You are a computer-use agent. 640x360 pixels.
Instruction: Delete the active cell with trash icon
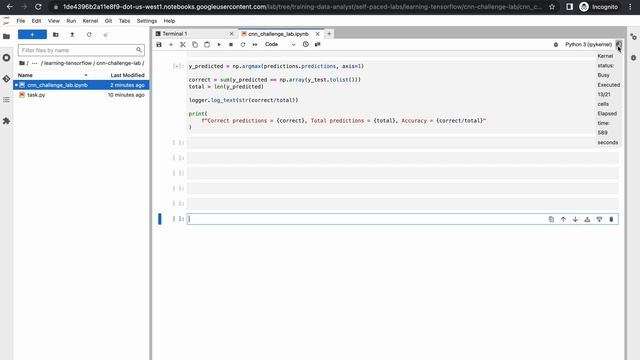tap(611, 219)
